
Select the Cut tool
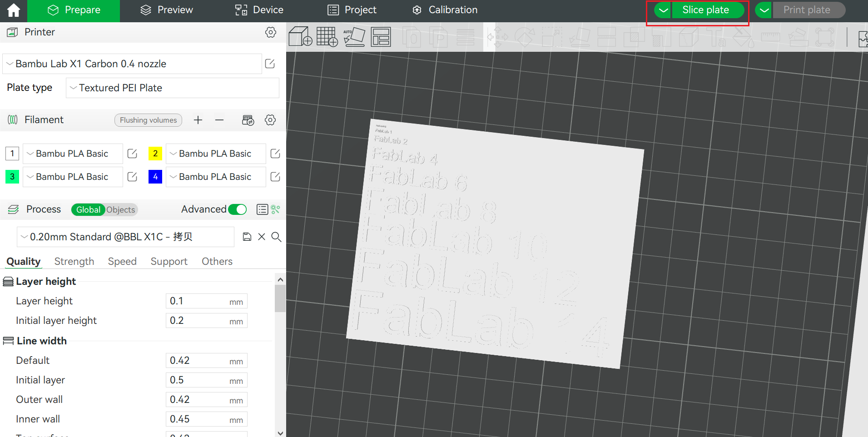(x=607, y=37)
